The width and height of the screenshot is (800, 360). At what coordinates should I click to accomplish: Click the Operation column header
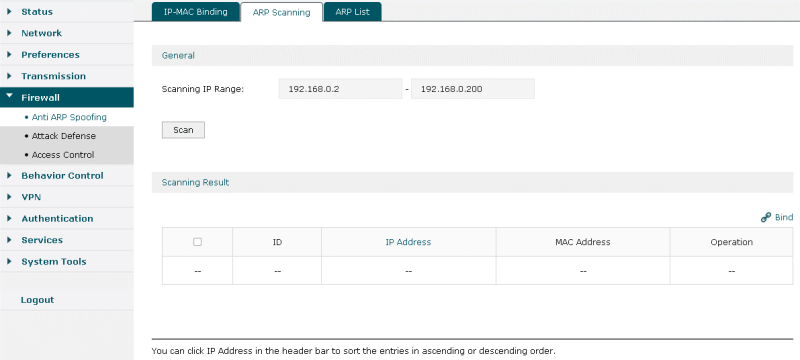coord(732,242)
